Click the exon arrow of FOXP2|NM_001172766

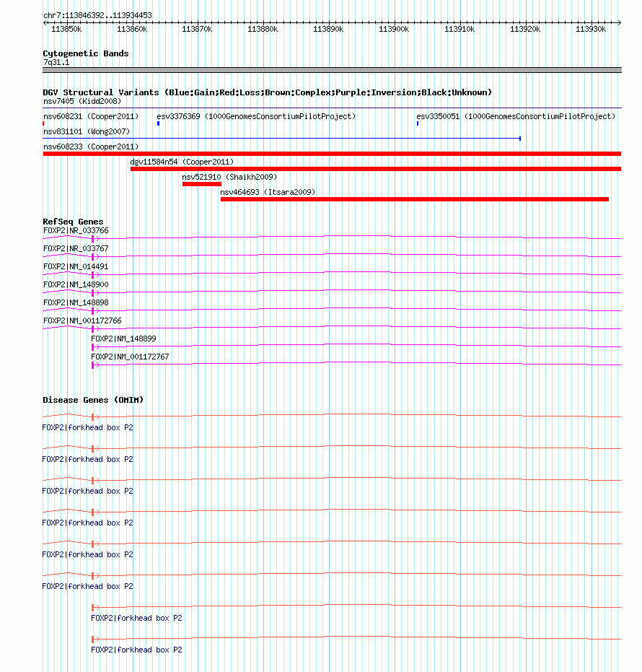[95, 328]
